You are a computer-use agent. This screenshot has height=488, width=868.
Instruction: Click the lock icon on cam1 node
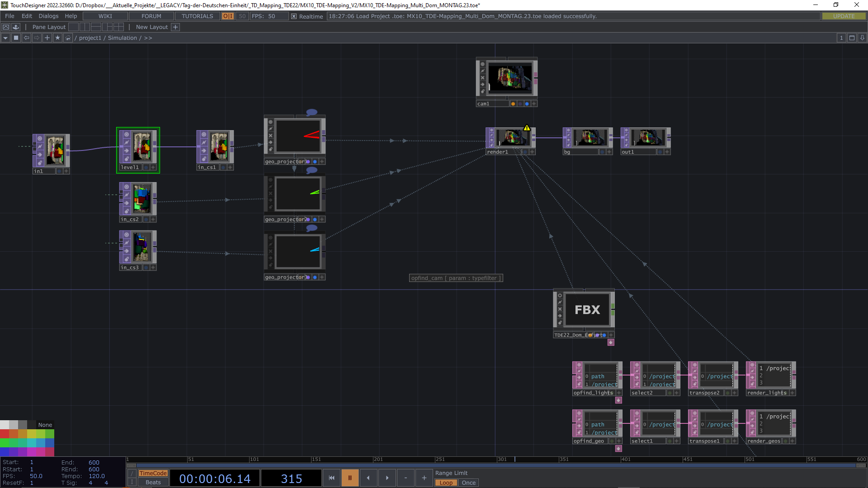pyautogui.click(x=482, y=91)
